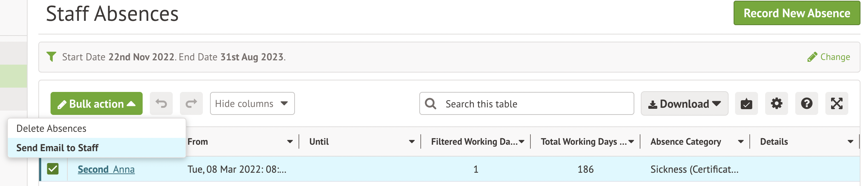Click the help question mark icon
Image resolution: width=868 pixels, height=186 pixels.
806,104
